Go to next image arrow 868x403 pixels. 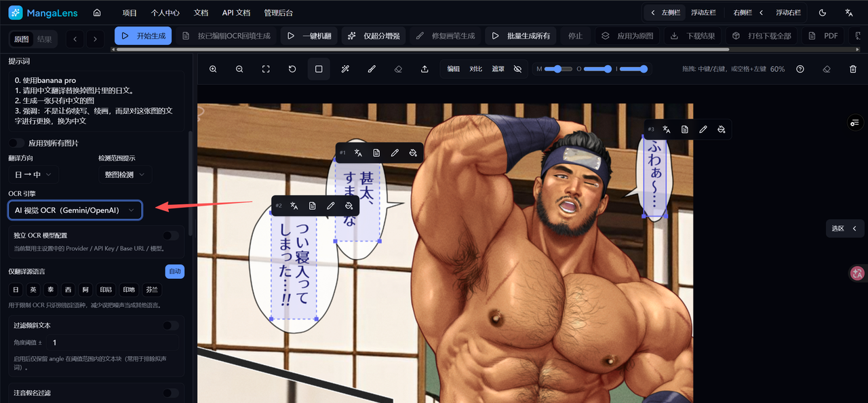click(x=96, y=39)
